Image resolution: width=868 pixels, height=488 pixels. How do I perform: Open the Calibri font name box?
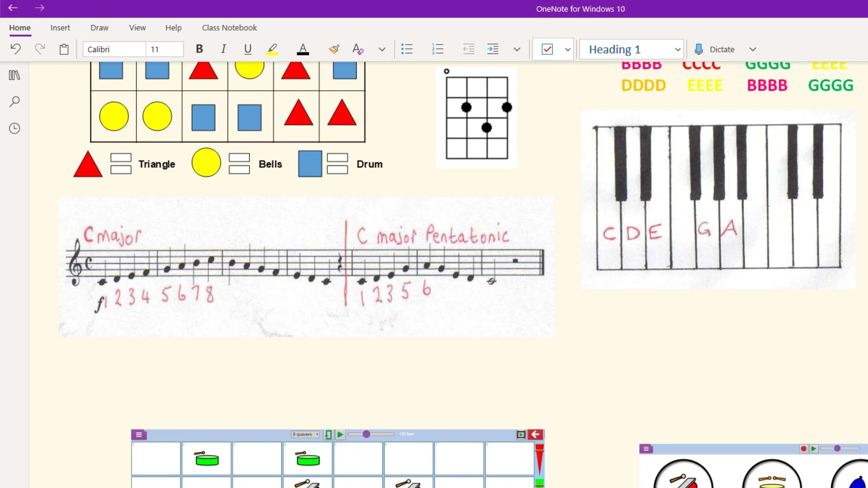click(x=115, y=49)
